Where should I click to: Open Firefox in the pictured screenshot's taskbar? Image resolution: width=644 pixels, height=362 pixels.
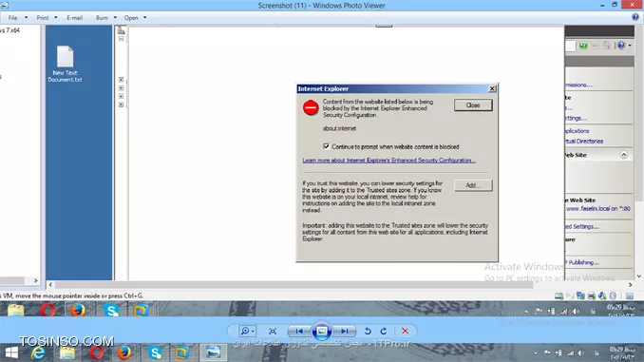pyautogui.click(x=77, y=310)
